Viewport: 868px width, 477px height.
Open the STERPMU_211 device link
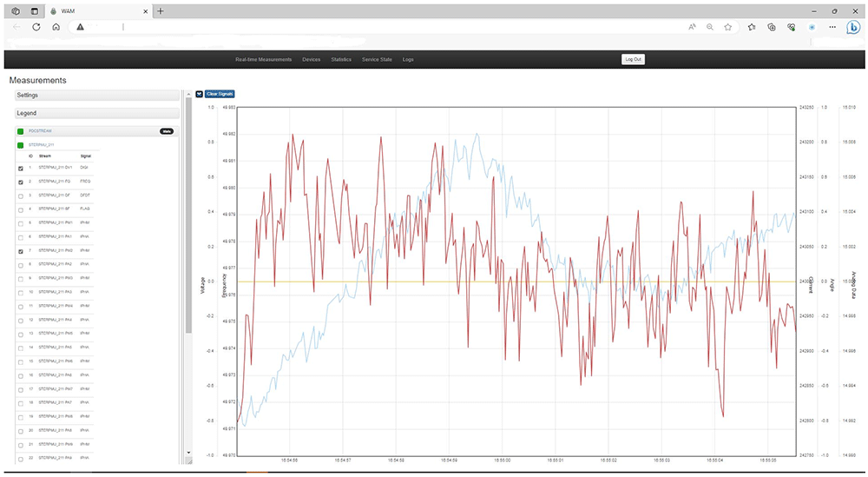click(x=41, y=145)
